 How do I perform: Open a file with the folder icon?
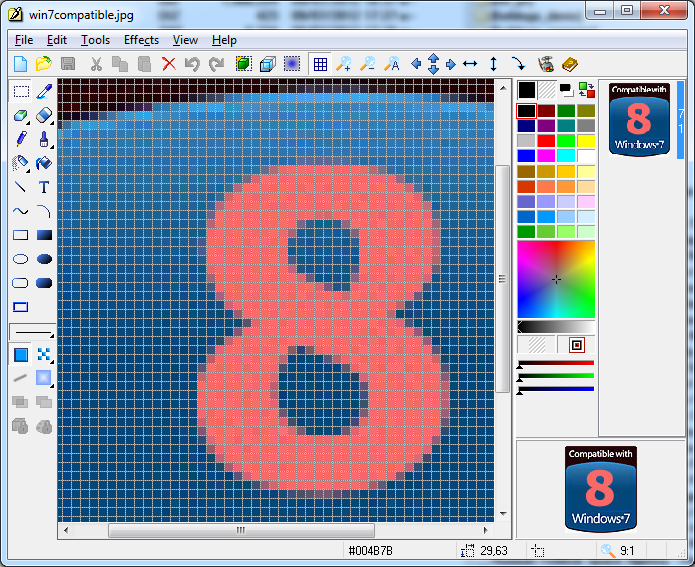coord(43,64)
